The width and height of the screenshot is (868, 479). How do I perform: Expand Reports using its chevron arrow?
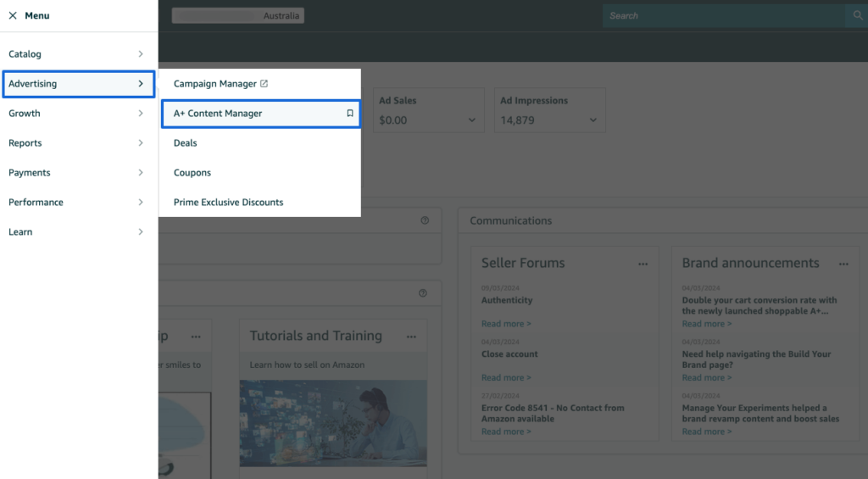tap(141, 143)
